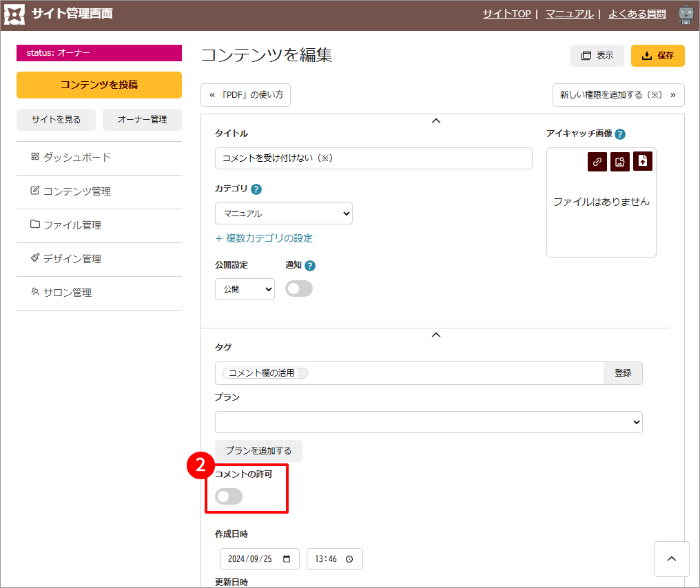The width and height of the screenshot is (700, 588).
Task: Open ダッシュボード in the sidebar
Action: pyautogui.click(x=77, y=158)
